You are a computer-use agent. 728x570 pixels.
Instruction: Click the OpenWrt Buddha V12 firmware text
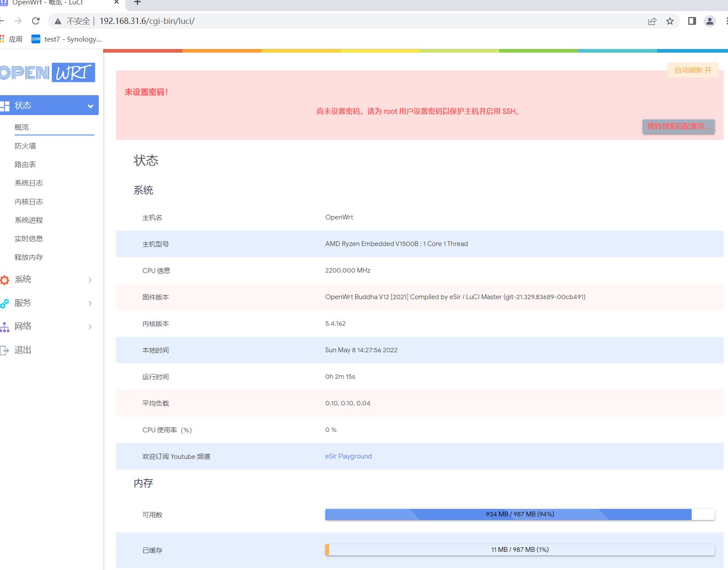pos(455,297)
